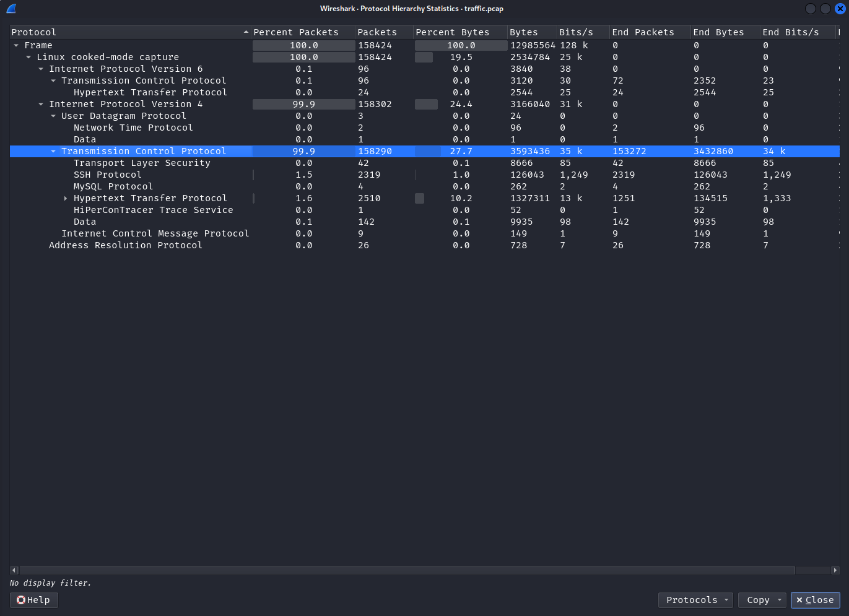Collapse the Frame tree node

(x=16, y=45)
